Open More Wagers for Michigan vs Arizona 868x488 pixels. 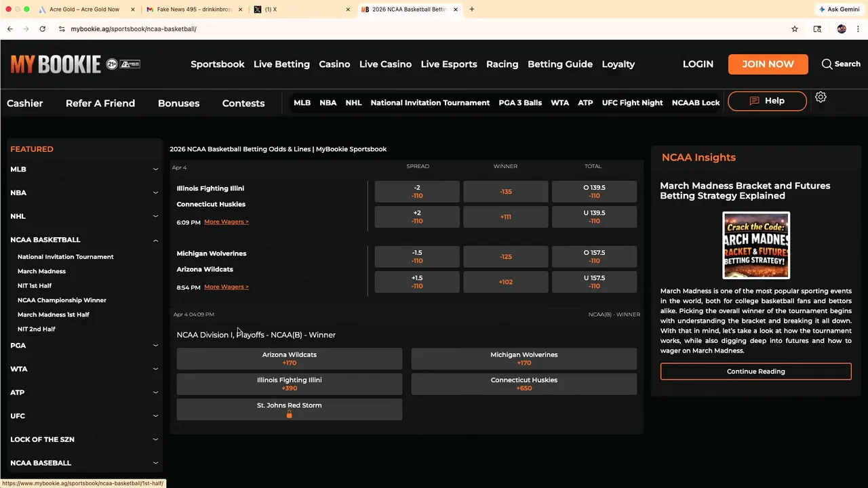click(x=226, y=287)
